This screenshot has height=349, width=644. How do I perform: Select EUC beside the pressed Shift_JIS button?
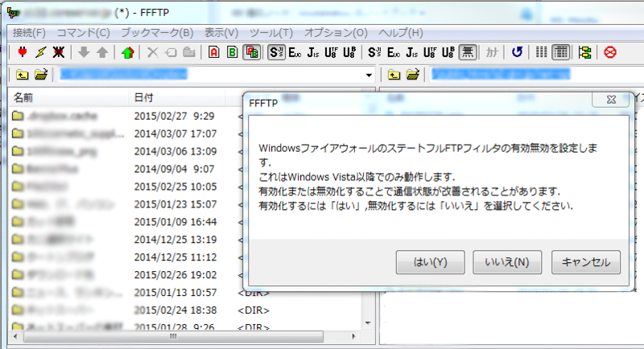(x=295, y=52)
